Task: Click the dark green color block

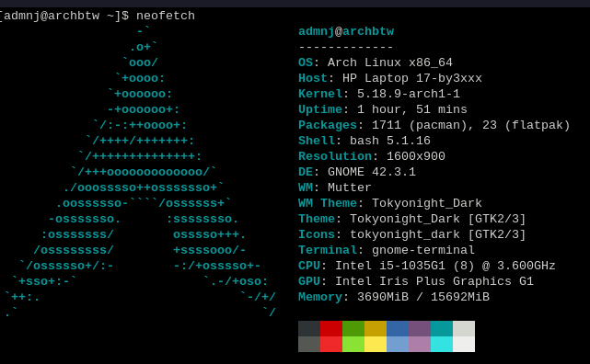Action: (x=353, y=329)
